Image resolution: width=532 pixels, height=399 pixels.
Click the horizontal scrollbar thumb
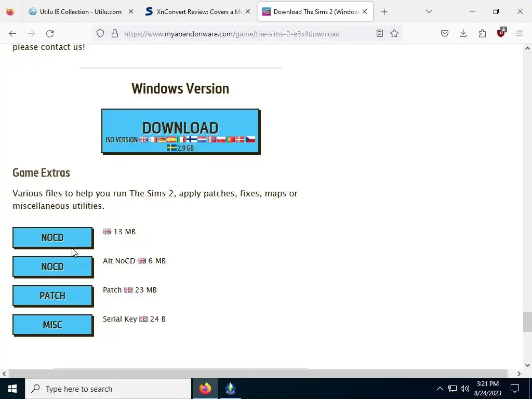point(258,374)
